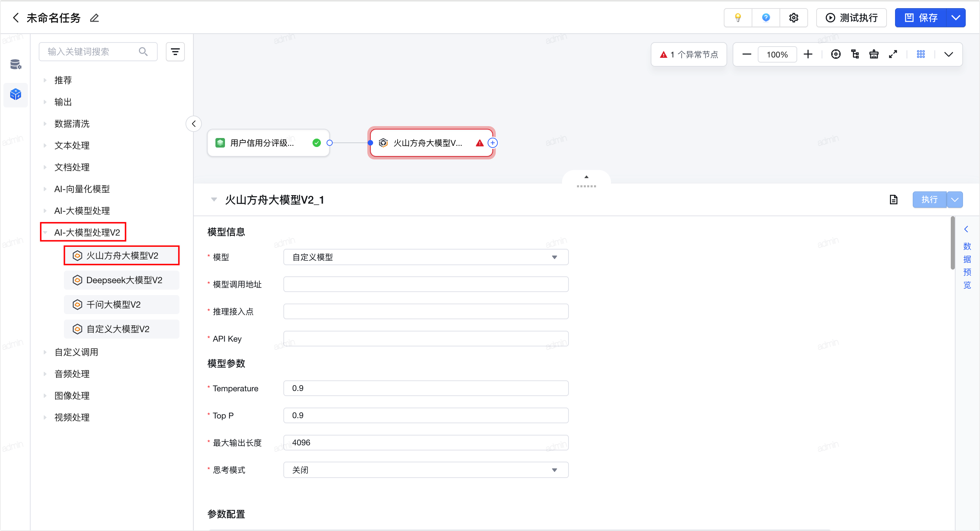Viewport: 980px width, 531px height.
Task: Focus the keyword search field
Action: tap(98, 52)
